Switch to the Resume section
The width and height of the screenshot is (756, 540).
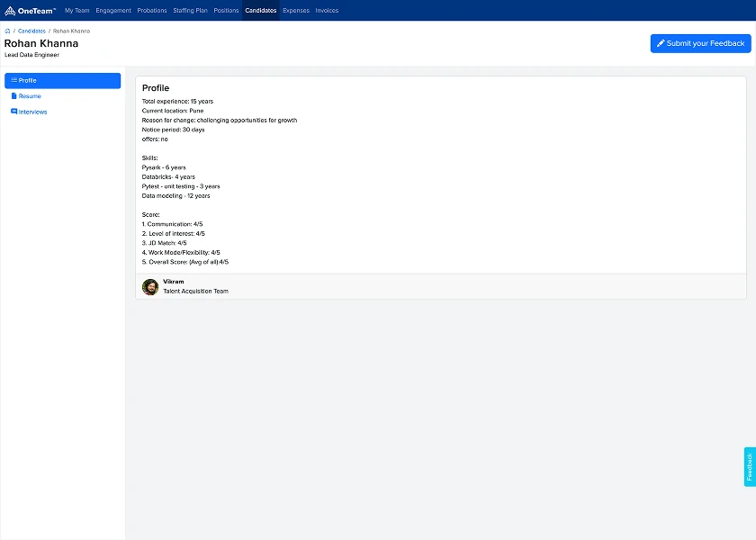(31, 96)
